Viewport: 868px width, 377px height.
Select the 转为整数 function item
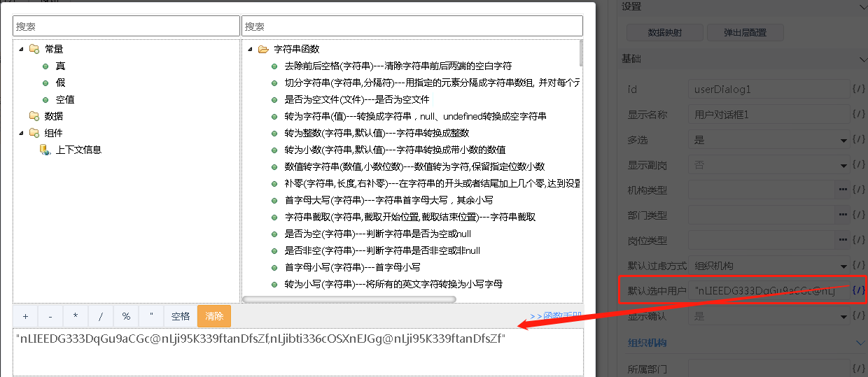click(x=377, y=133)
